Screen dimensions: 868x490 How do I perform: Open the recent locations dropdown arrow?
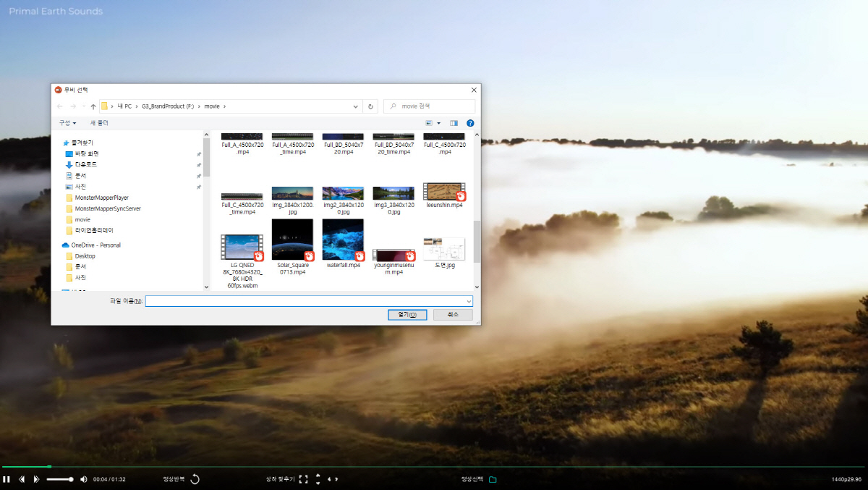pyautogui.click(x=82, y=106)
